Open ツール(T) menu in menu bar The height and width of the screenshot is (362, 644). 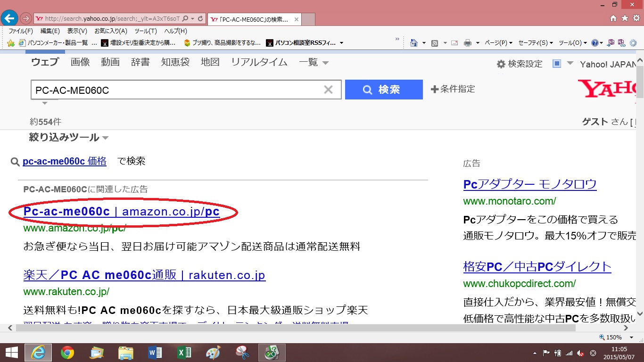146,31
